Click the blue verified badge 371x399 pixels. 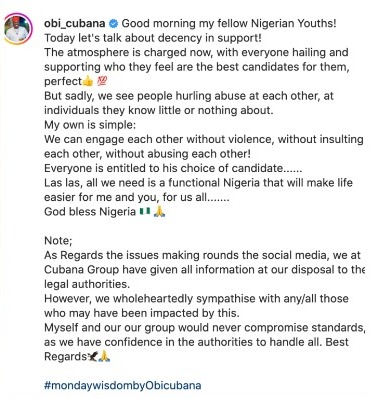coord(113,23)
